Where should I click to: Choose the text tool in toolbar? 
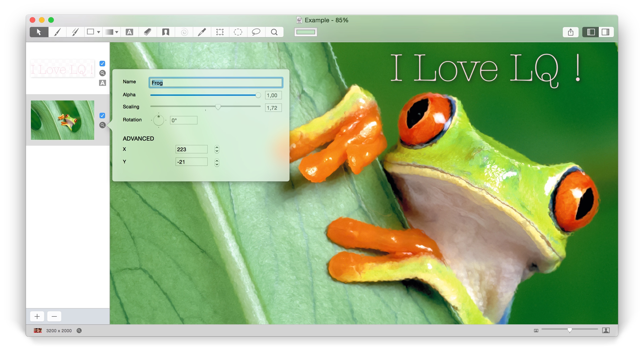[x=129, y=32]
